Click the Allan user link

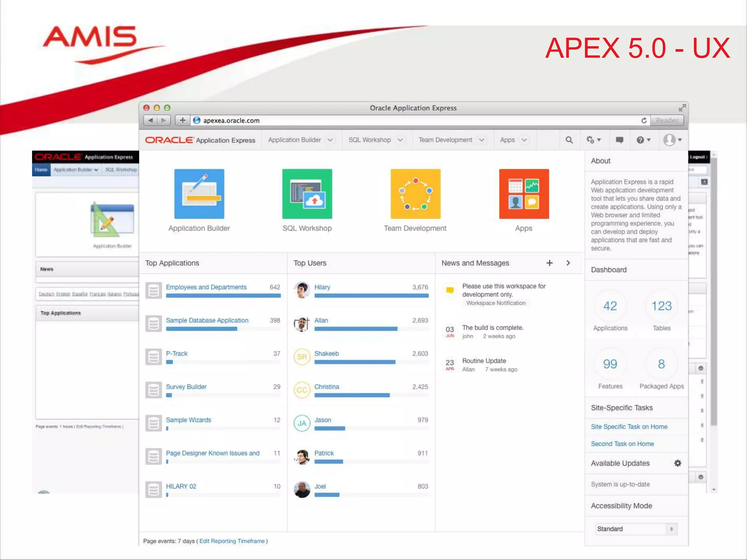pyautogui.click(x=321, y=320)
